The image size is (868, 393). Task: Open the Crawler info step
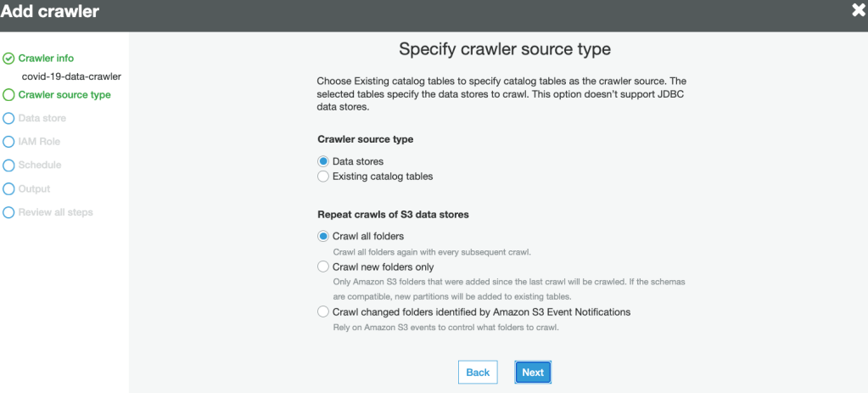click(x=46, y=59)
